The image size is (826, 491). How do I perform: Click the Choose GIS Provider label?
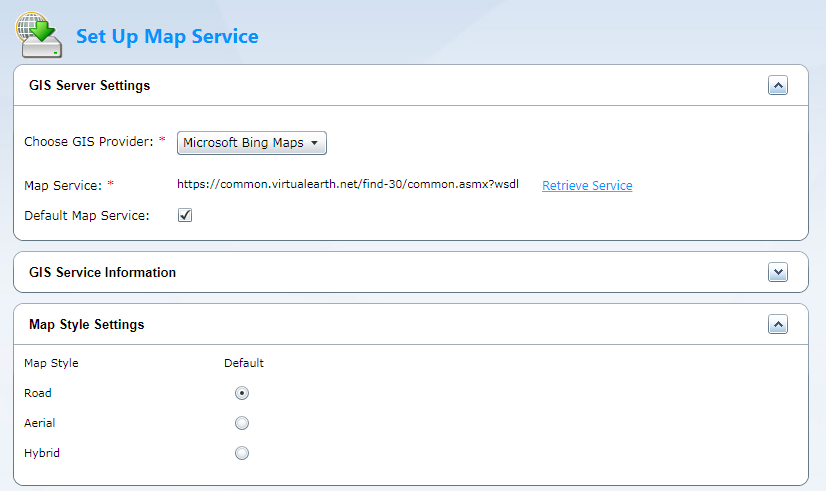(88, 142)
